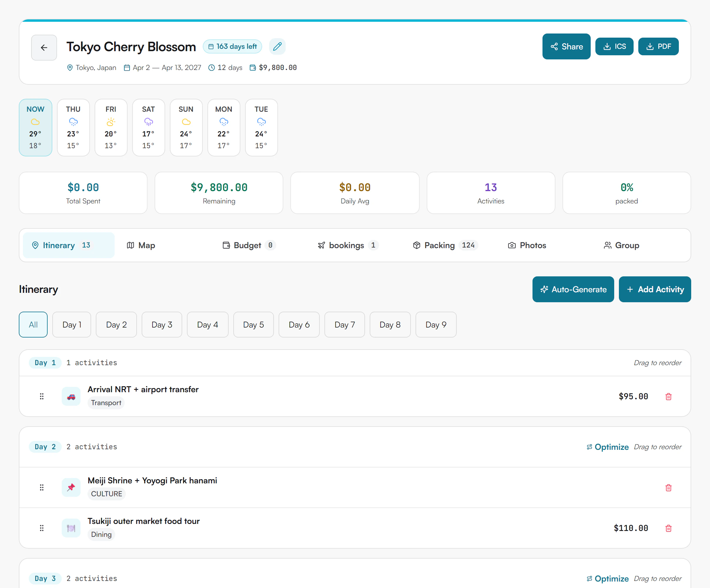Screen dimensions: 710x588
Task: Delete the Tsukiji outer market food tour
Action: (668, 528)
